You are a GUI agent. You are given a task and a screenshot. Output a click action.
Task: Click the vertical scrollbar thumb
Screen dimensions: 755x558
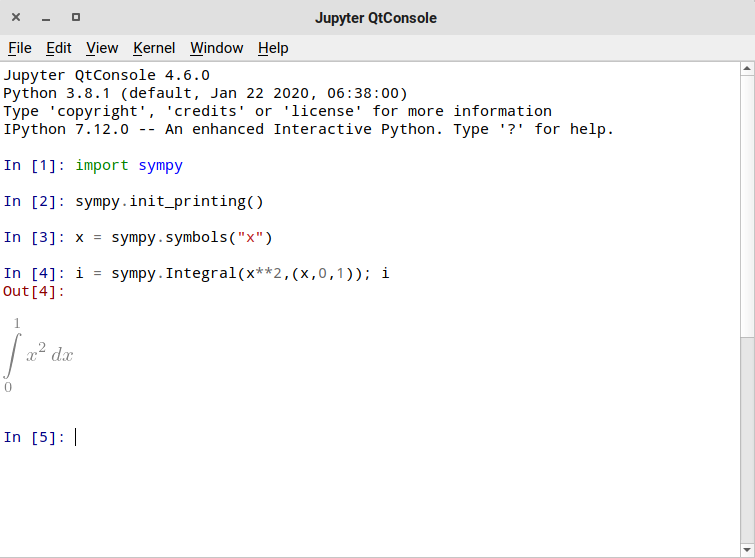coord(747,440)
